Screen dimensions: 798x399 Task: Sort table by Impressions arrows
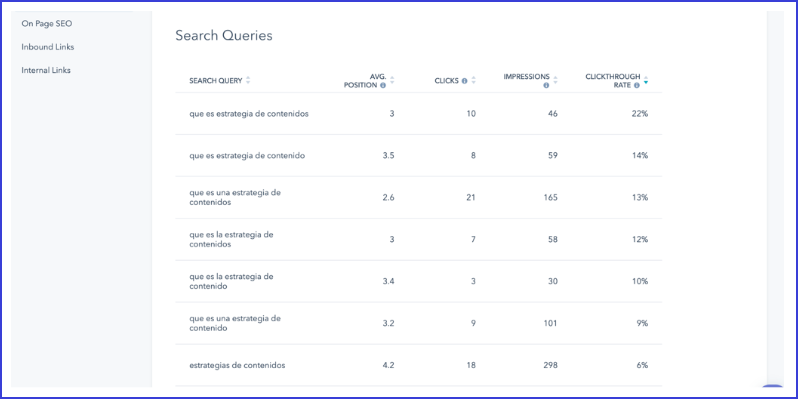(555, 80)
